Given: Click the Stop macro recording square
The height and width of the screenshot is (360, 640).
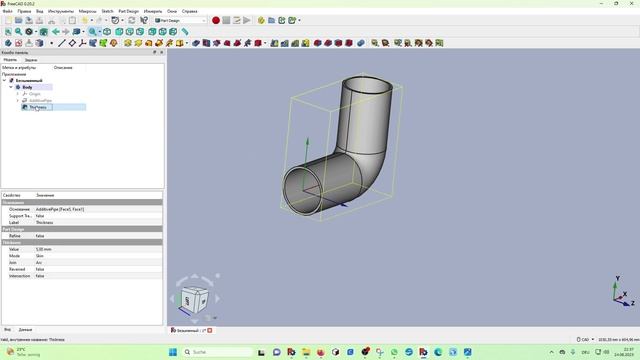Looking at the screenshot, I should click(226, 20).
